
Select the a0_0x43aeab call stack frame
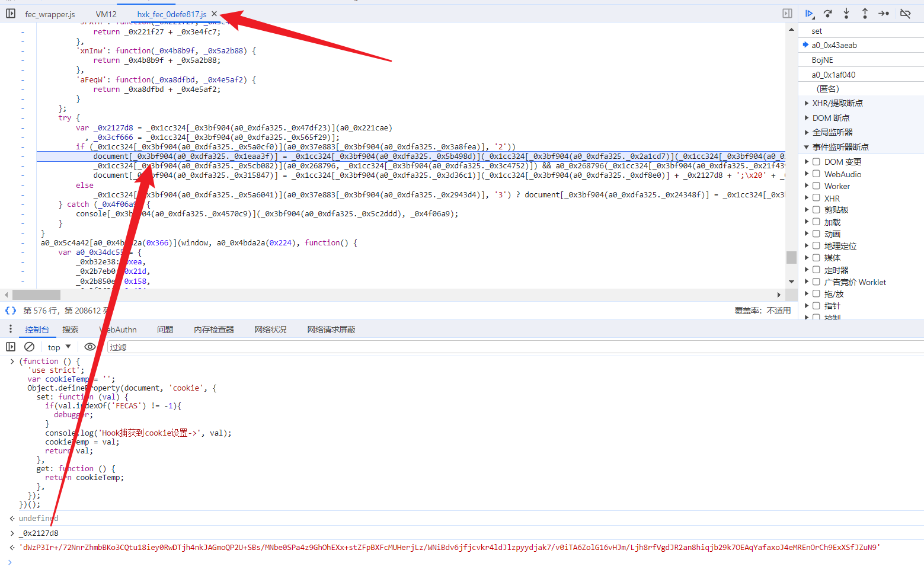tap(861, 45)
